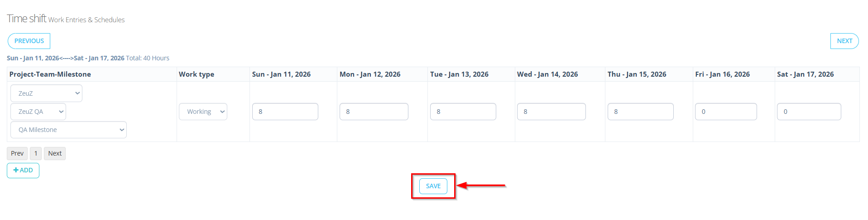868x220 pixels.
Task: Change the Working work type dropdown
Action: 203,112
